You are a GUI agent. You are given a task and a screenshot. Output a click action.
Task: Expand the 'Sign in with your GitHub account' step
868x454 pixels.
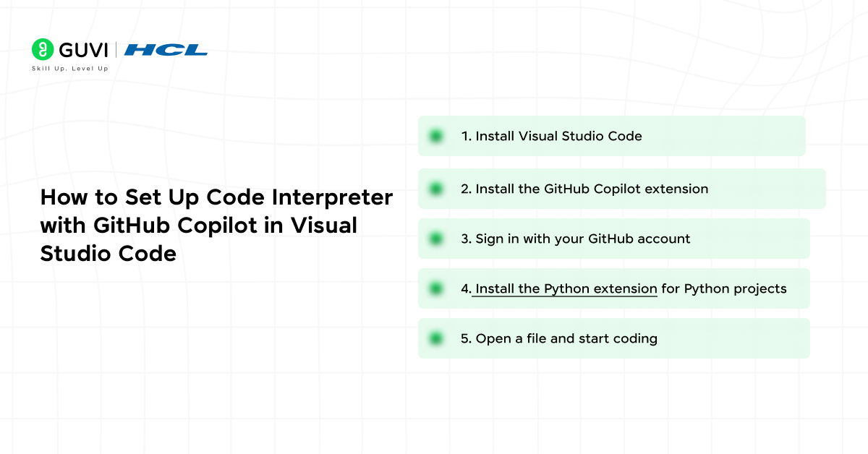[613, 239]
